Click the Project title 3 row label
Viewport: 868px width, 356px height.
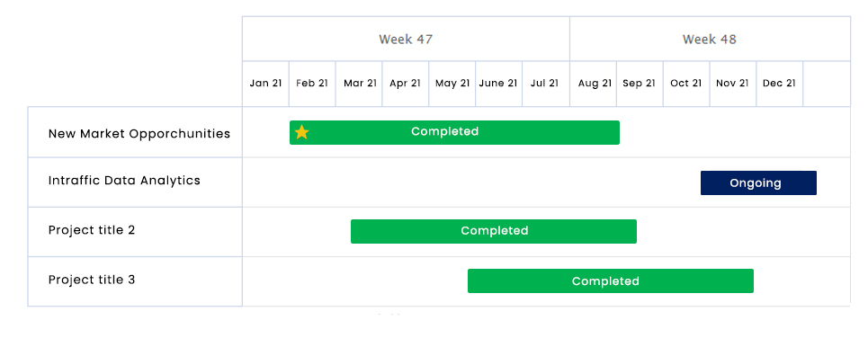[x=92, y=280]
